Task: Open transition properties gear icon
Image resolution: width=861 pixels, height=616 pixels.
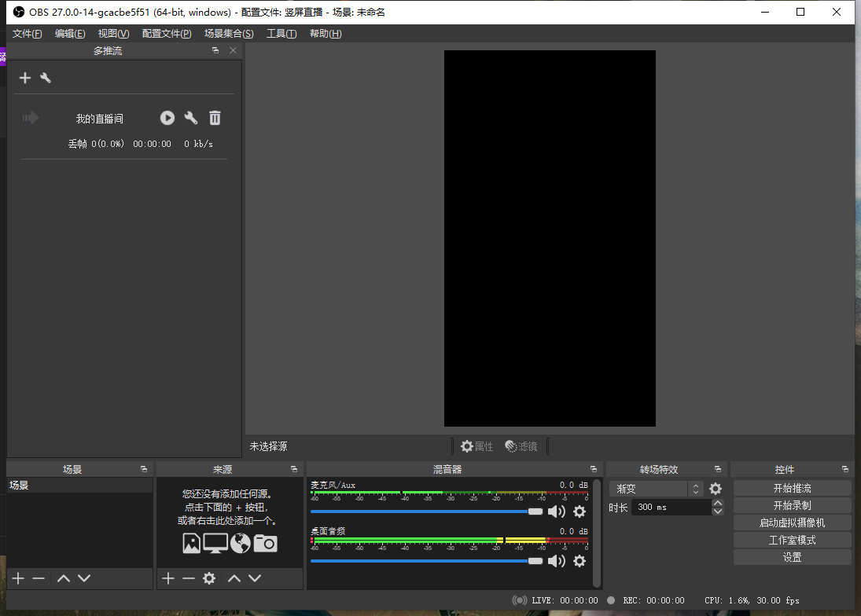Action: point(715,489)
